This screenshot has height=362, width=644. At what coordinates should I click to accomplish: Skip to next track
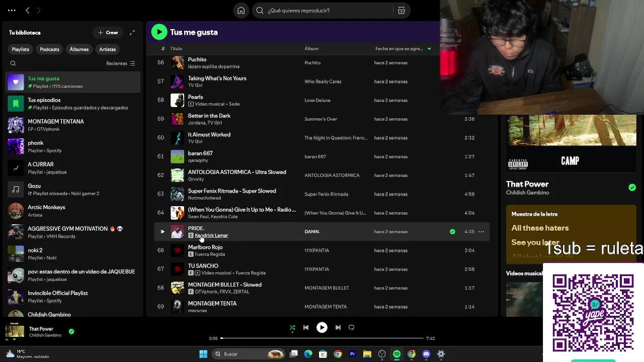pos(338,327)
